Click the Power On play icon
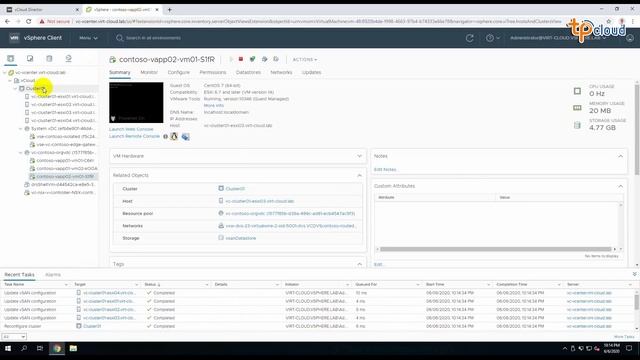 click(231, 59)
